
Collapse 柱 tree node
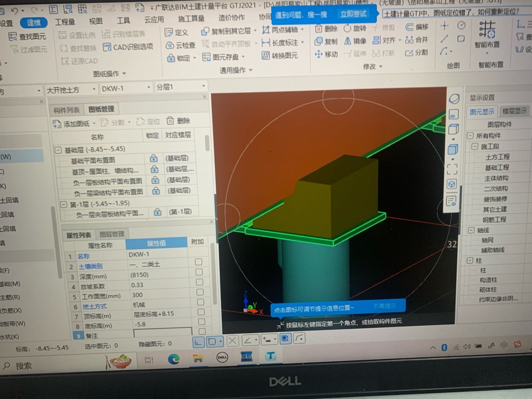pos(470,260)
